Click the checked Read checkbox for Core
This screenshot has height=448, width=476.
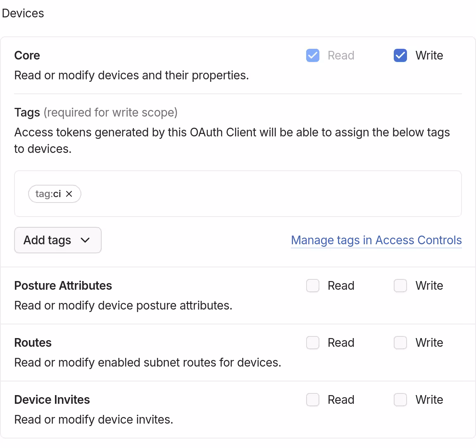[313, 55]
